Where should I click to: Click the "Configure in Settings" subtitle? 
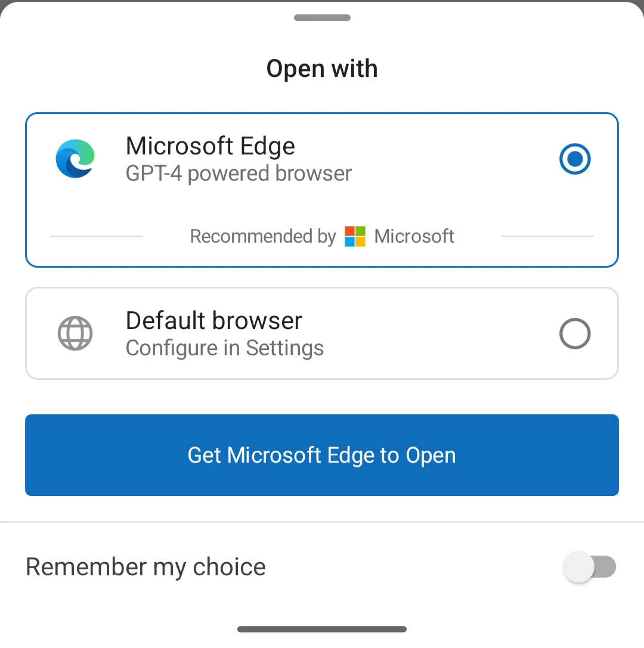(225, 348)
